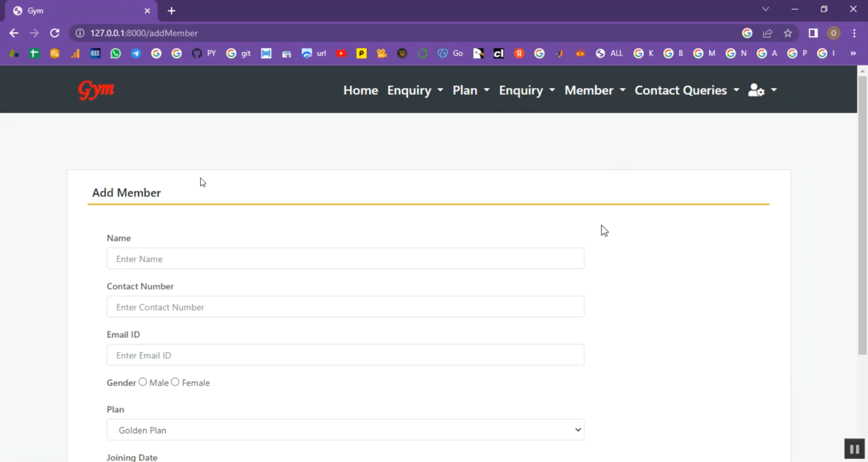Screen dimensions: 868x462
Task: Bookmark this page with the star icon
Action: coord(788,34)
